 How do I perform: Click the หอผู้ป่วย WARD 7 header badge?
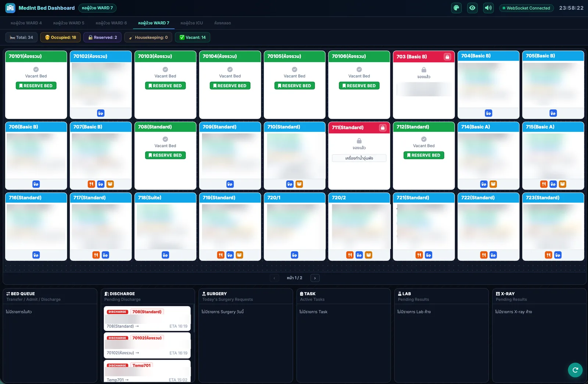[x=97, y=8]
